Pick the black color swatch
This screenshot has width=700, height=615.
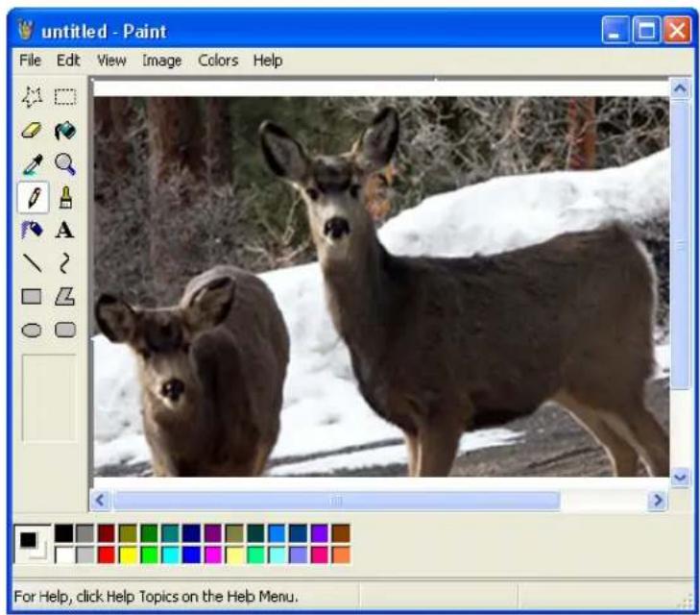pos(63,533)
